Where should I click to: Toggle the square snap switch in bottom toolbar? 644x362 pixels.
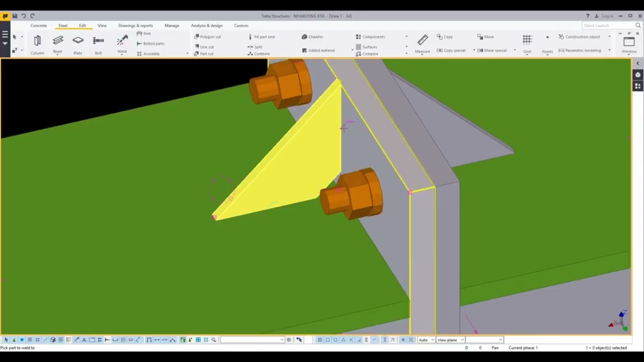[328, 340]
